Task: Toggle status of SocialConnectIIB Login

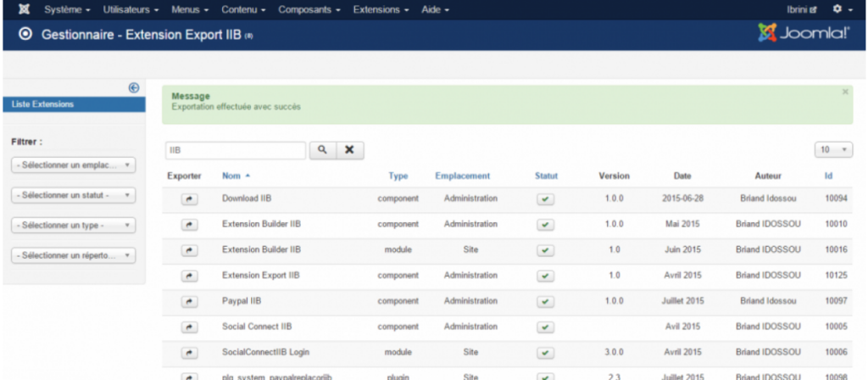Action: pyautogui.click(x=545, y=353)
